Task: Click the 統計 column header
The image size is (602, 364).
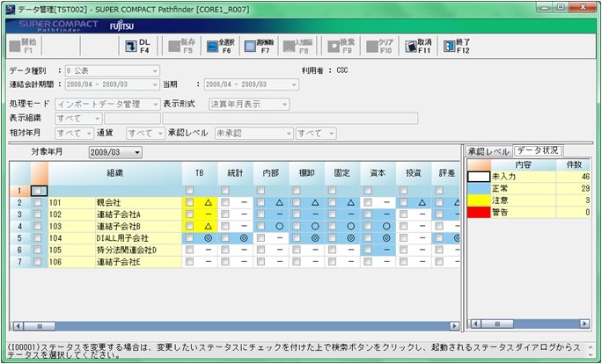Action: pos(235,173)
